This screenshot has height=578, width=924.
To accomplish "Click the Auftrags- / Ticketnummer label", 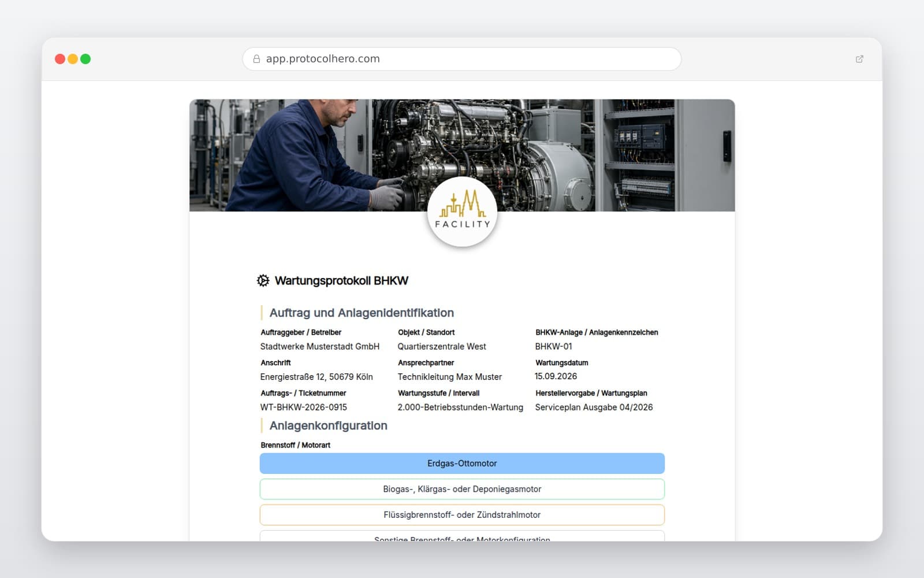I will pyautogui.click(x=303, y=393).
